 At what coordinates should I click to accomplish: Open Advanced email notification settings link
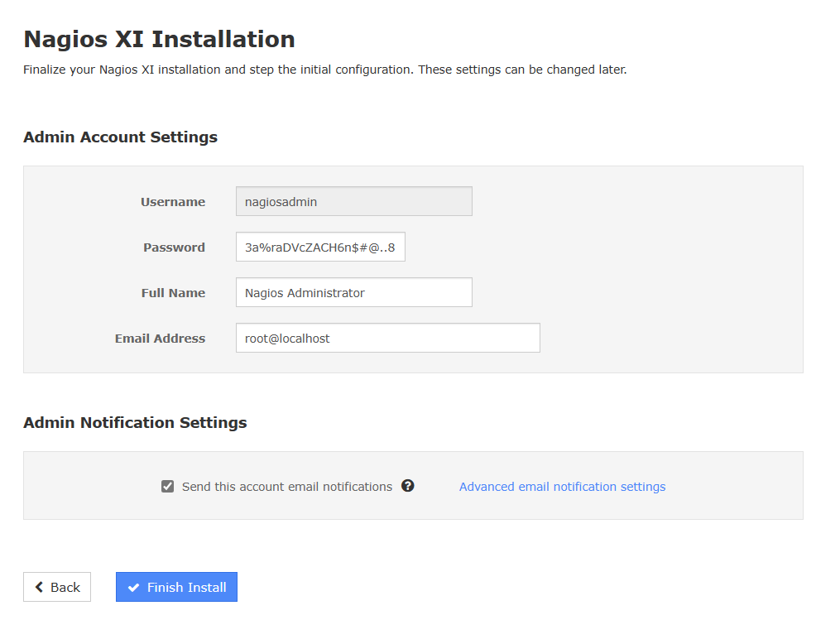[562, 487]
